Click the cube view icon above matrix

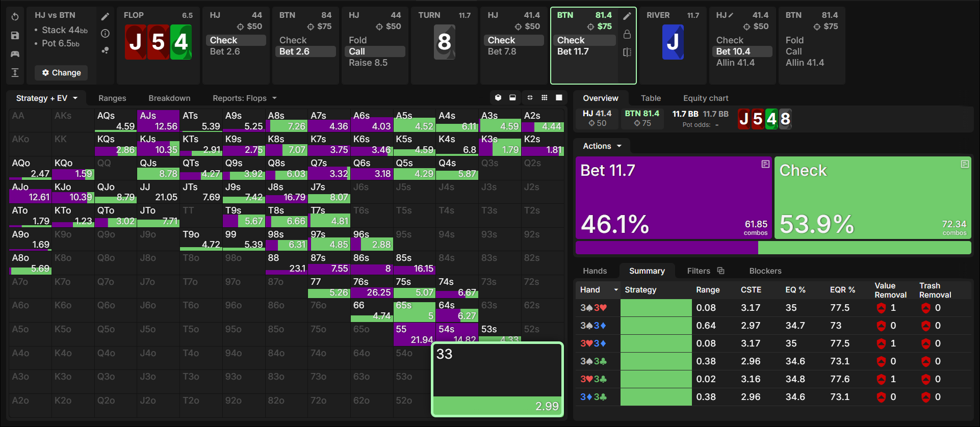point(498,98)
